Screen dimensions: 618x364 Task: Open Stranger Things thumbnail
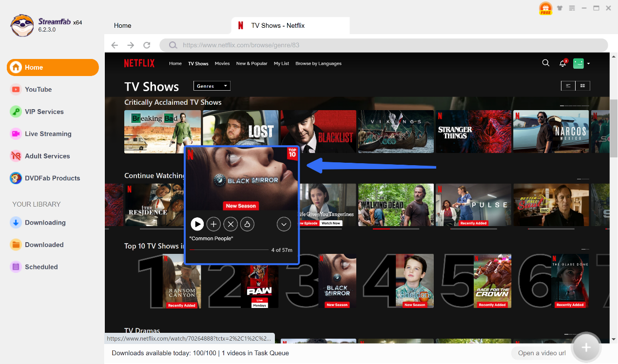pyautogui.click(x=473, y=132)
